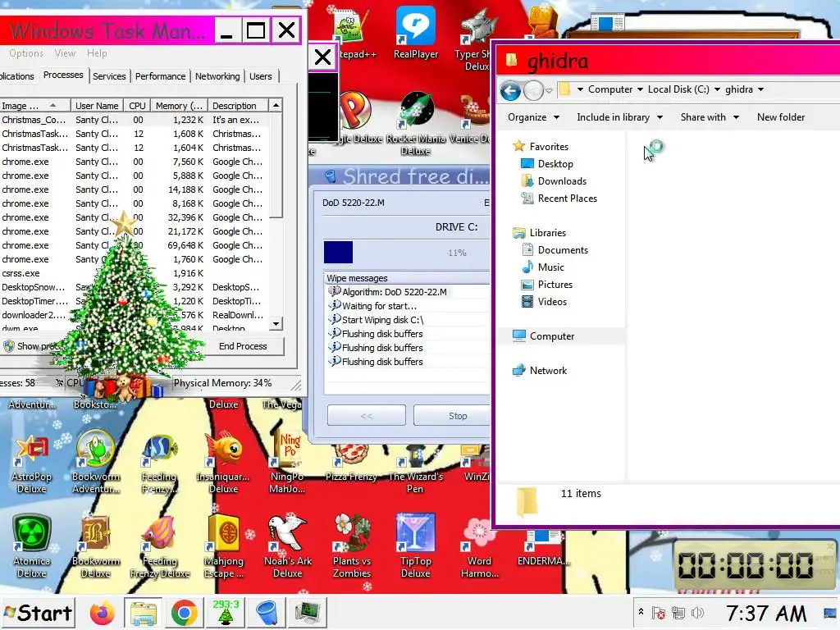Image resolution: width=840 pixels, height=630 pixels.
Task: Open recent pages arrow beside Forward
Action: click(549, 90)
